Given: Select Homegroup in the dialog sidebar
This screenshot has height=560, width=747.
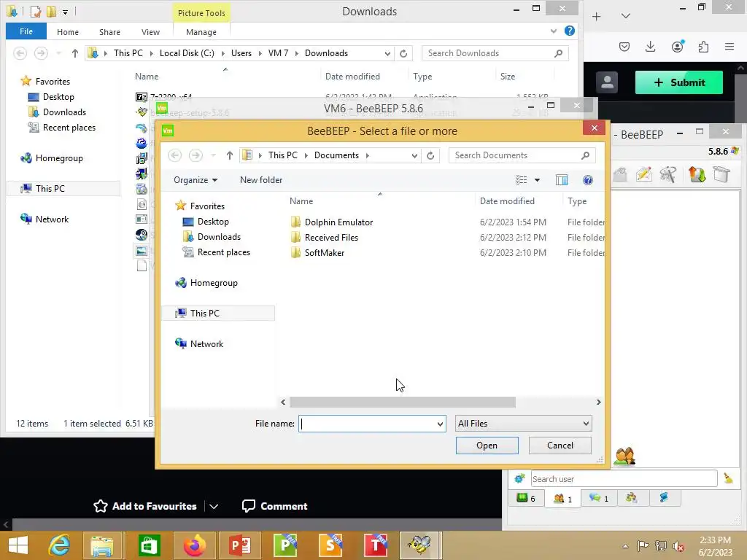Looking at the screenshot, I should pos(214,283).
